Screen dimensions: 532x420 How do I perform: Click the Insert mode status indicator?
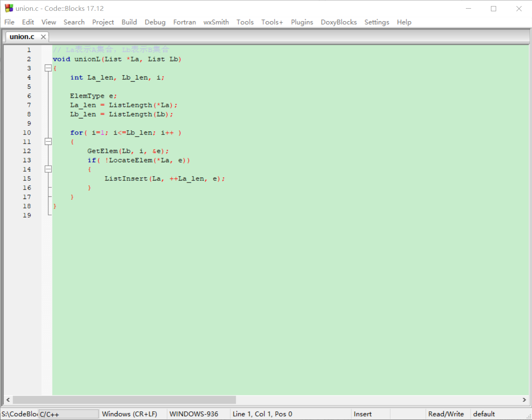pos(363,414)
